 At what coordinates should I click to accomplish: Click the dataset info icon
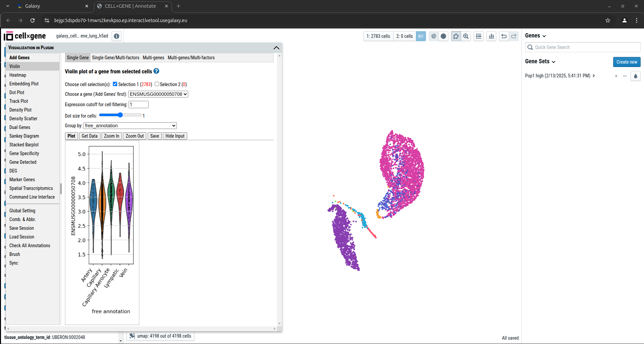117,36
